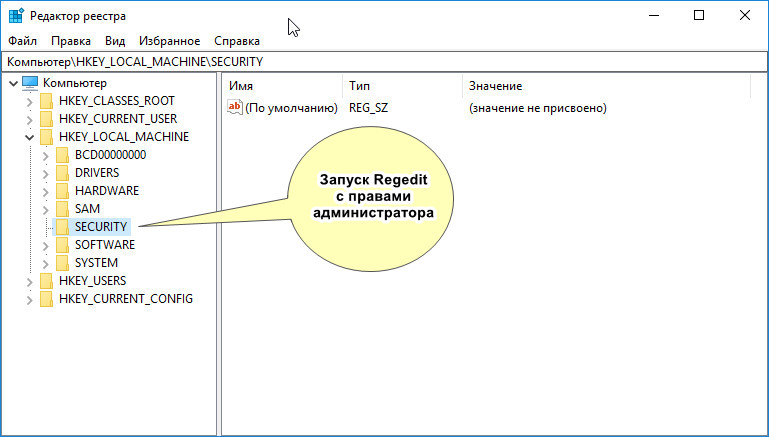This screenshot has width=769, height=437.
Task: Expand the SYSTEM key arrow
Action: click(x=46, y=263)
